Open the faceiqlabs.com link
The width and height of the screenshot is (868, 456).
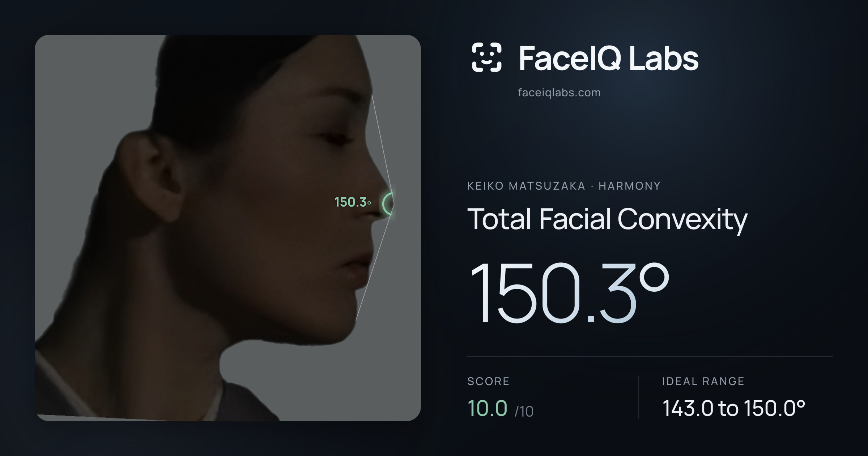point(559,93)
